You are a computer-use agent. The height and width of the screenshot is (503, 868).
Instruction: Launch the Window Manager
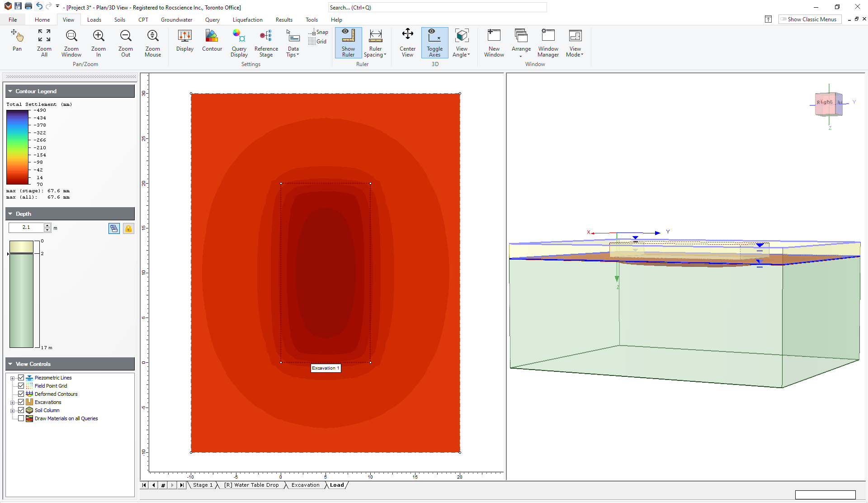click(x=548, y=43)
